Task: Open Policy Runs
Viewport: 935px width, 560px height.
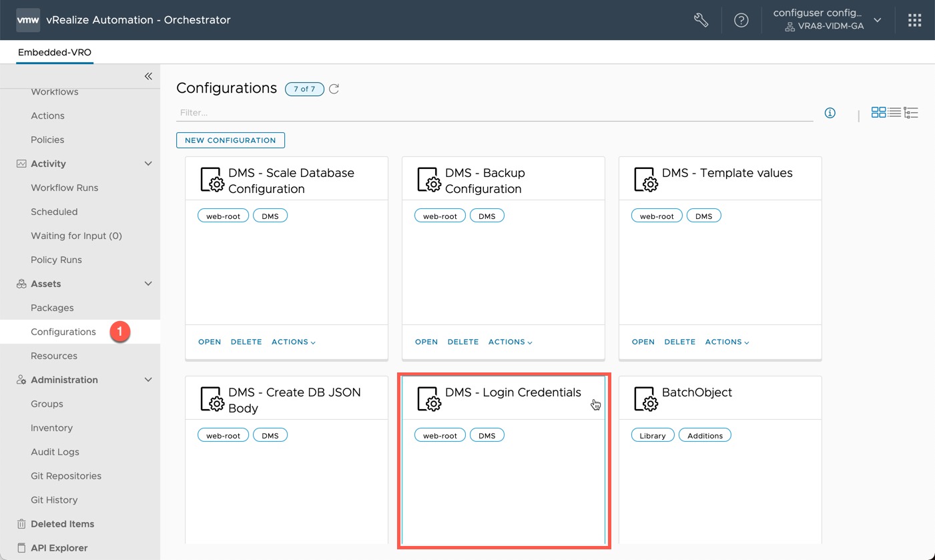Action: click(x=56, y=260)
